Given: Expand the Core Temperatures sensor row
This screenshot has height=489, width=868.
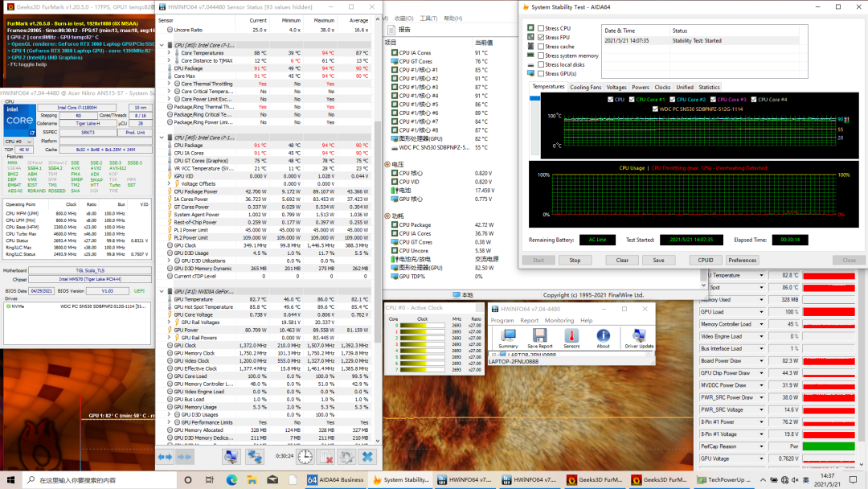Looking at the screenshot, I should tap(170, 53).
